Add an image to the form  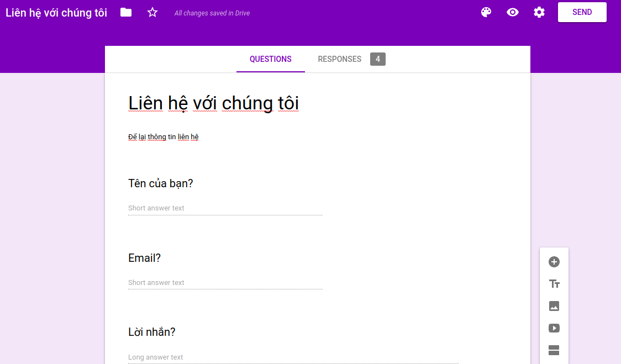(554, 306)
